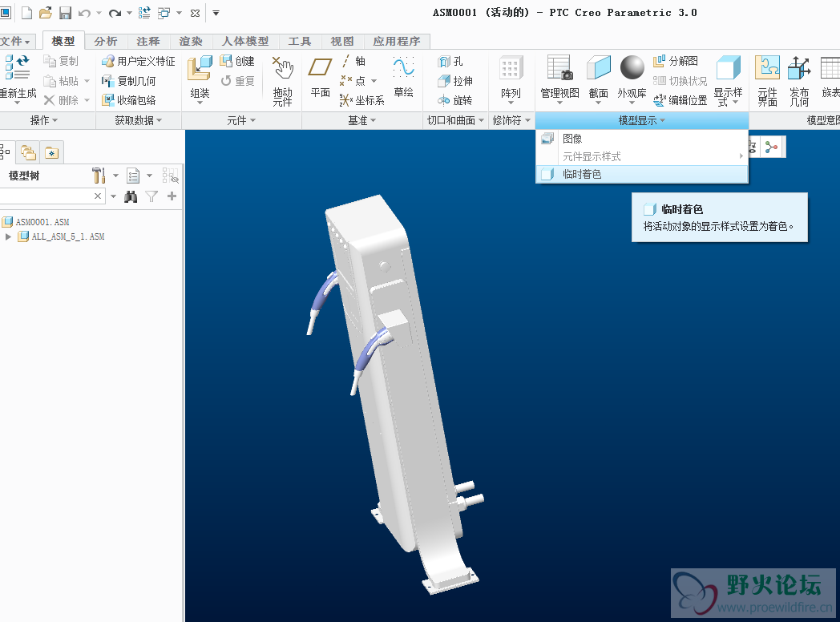Clear the model tree search field

tap(98, 196)
